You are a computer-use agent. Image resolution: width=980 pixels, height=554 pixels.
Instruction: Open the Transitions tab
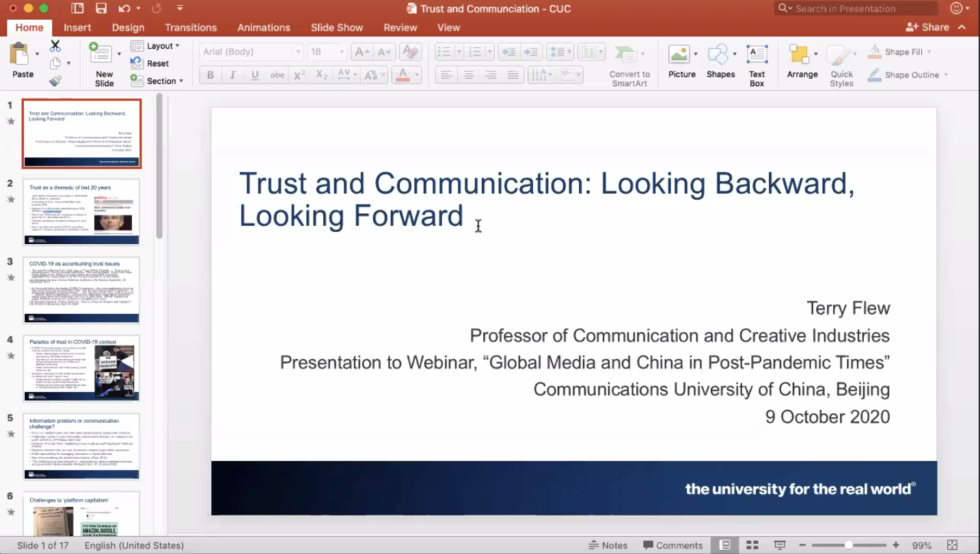click(191, 27)
